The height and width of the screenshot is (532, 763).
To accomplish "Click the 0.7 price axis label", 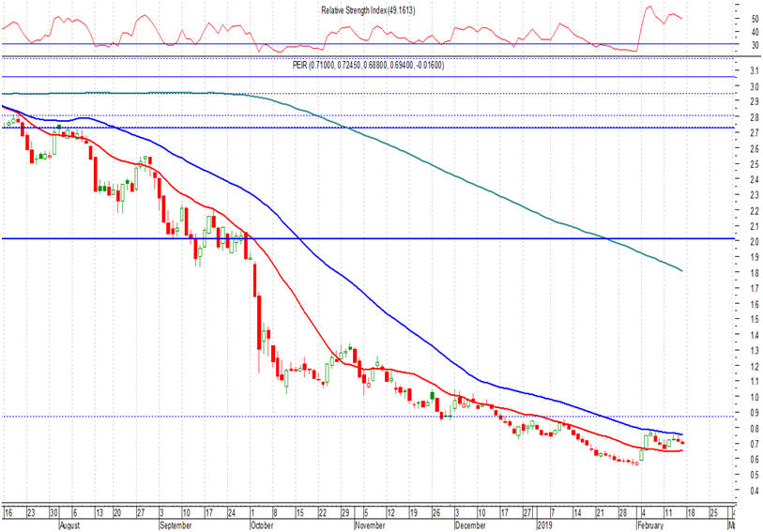I will pos(755,444).
